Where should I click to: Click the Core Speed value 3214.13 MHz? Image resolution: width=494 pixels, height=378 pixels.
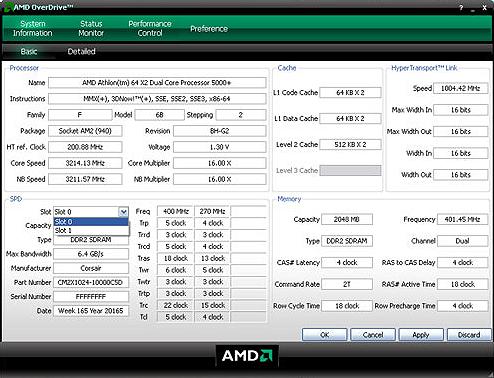[x=85, y=163]
